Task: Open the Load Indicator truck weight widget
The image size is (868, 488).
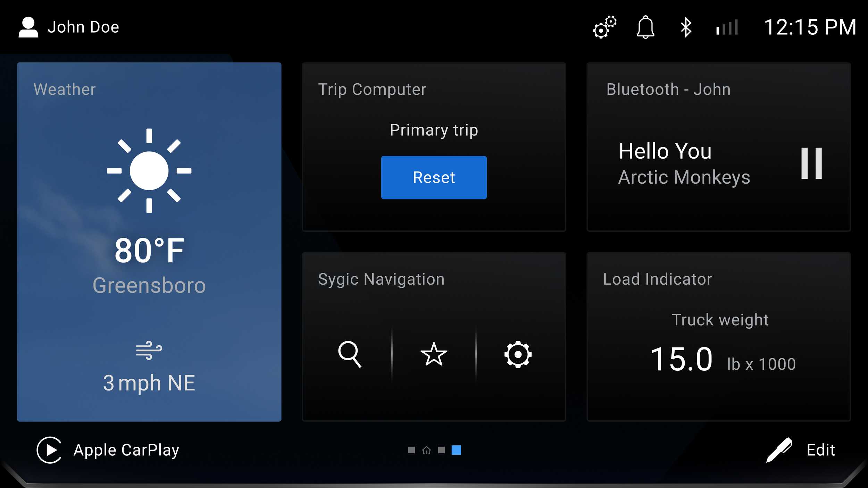Action: click(718, 337)
